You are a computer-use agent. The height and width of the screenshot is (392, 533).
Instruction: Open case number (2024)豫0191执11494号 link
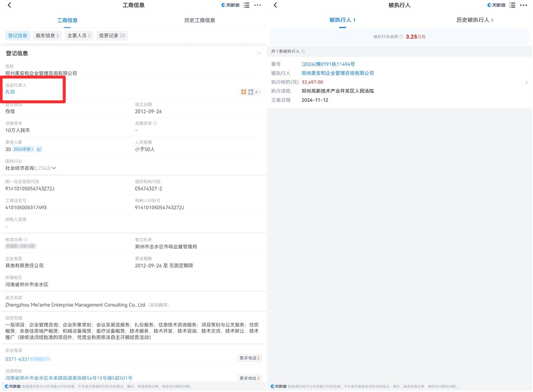click(x=328, y=64)
